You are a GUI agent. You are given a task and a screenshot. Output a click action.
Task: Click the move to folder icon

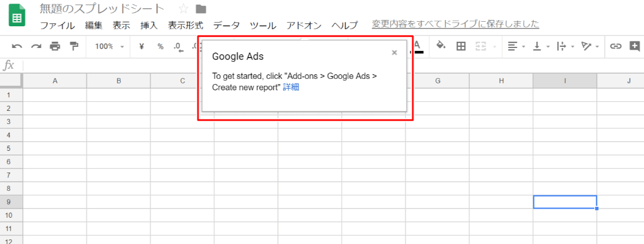coord(201,9)
